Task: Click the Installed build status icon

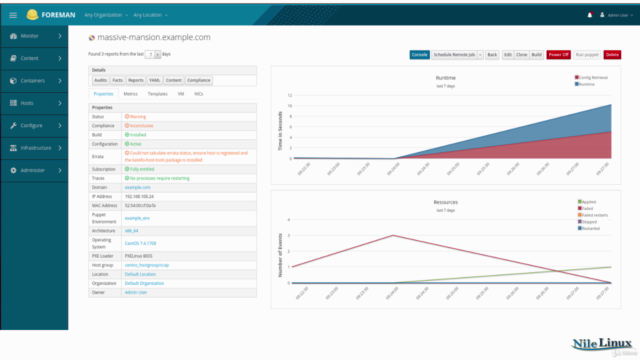Action: (127, 135)
